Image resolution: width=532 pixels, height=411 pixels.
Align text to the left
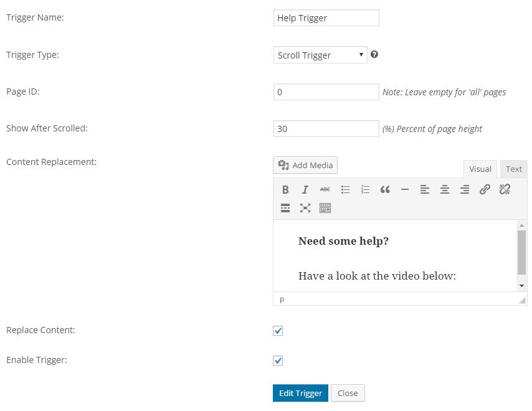(x=425, y=190)
